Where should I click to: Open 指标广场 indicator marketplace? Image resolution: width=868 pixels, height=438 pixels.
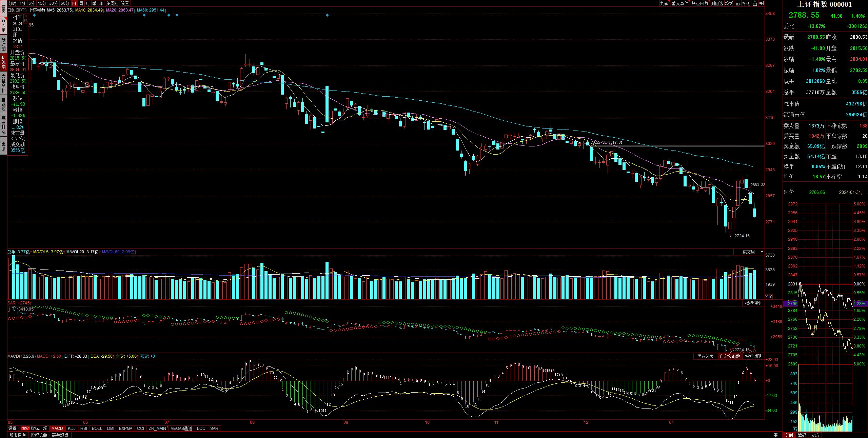(35, 429)
